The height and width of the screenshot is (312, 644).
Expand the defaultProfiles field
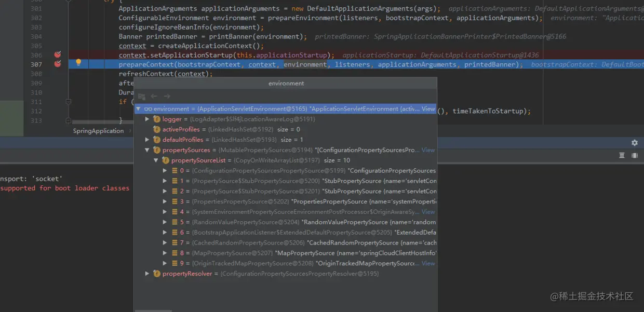click(147, 140)
